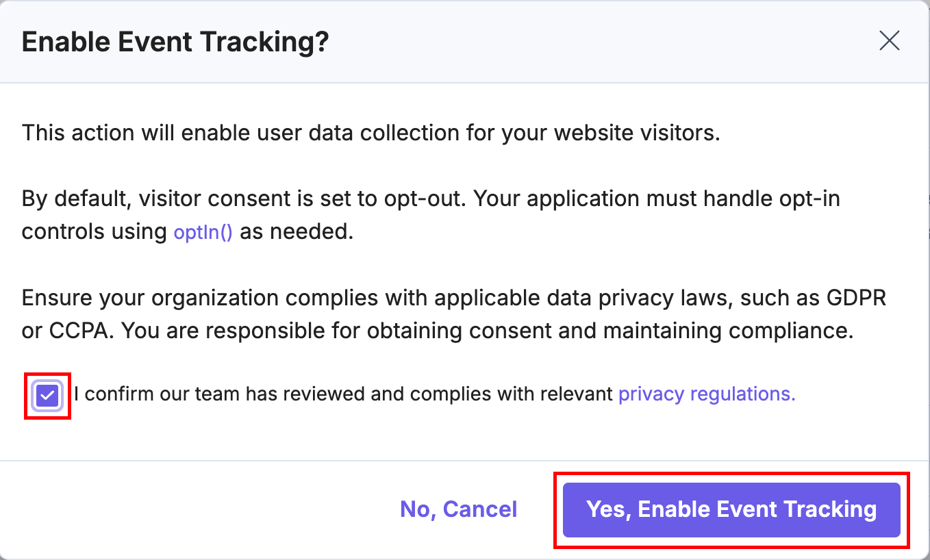This screenshot has width=930, height=560.
Task: Open the optIn() documentation link
Action: click(x=203, y=232)
